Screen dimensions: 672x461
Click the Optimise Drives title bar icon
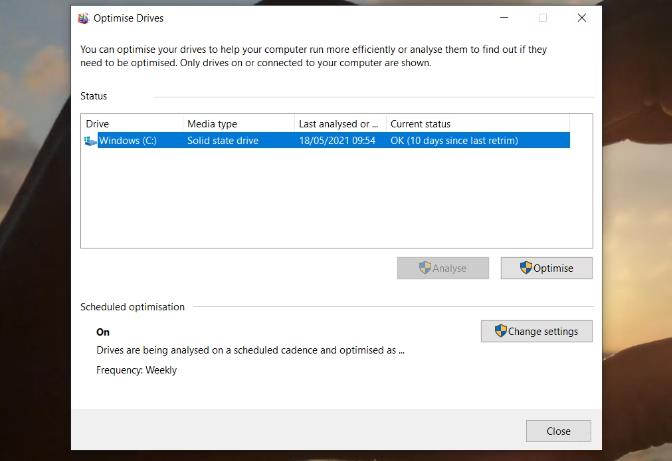click(x=83, y=18)
